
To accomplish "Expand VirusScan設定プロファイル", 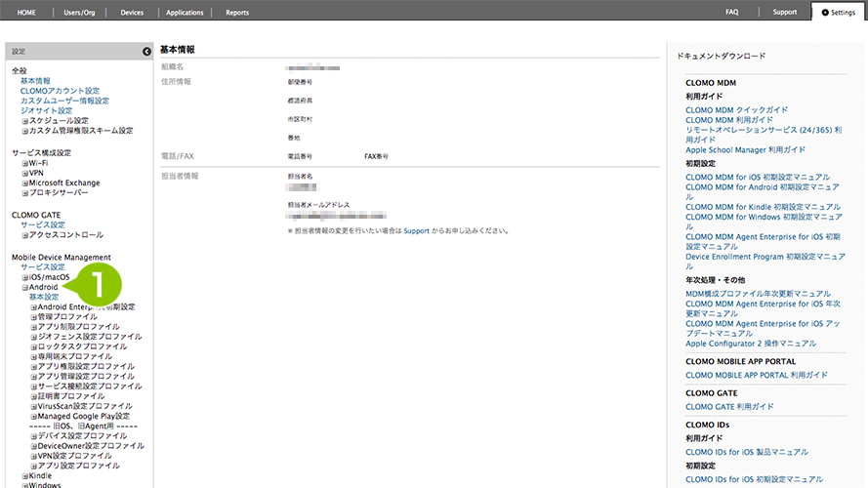I will pos(34,407).
